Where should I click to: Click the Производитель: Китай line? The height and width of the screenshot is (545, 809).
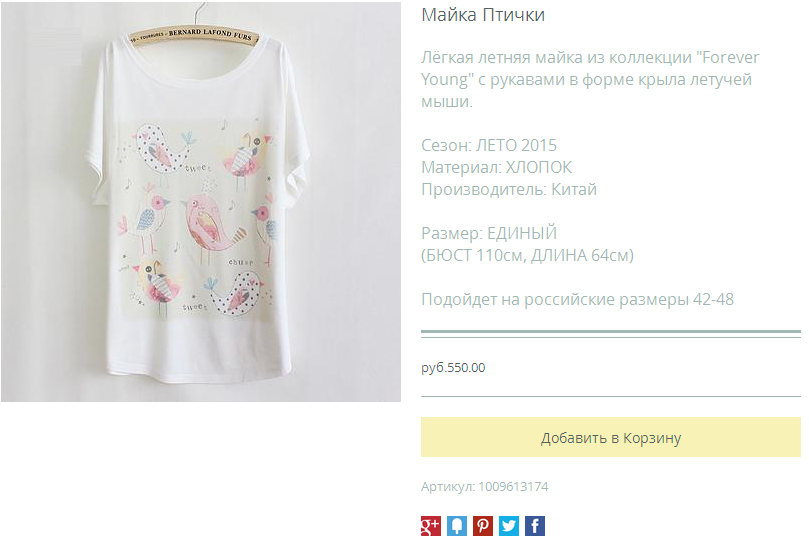coord(509,189)
